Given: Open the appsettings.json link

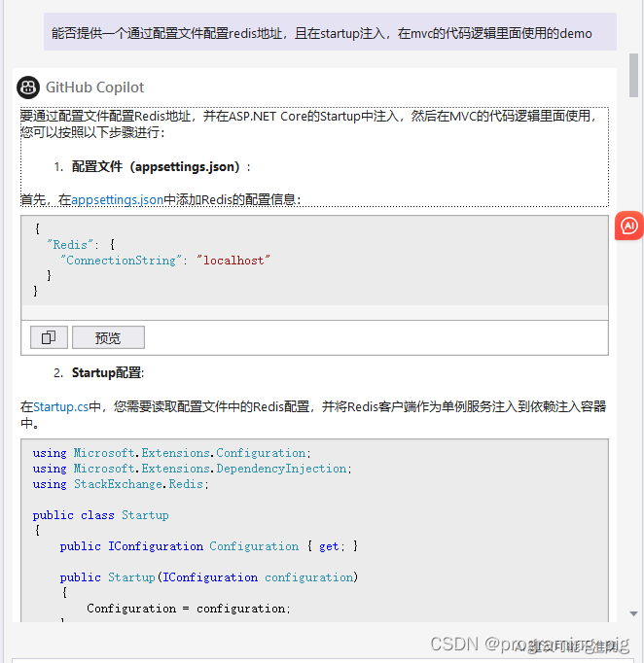Looking at the screenshot, I should tap(117, 199).
